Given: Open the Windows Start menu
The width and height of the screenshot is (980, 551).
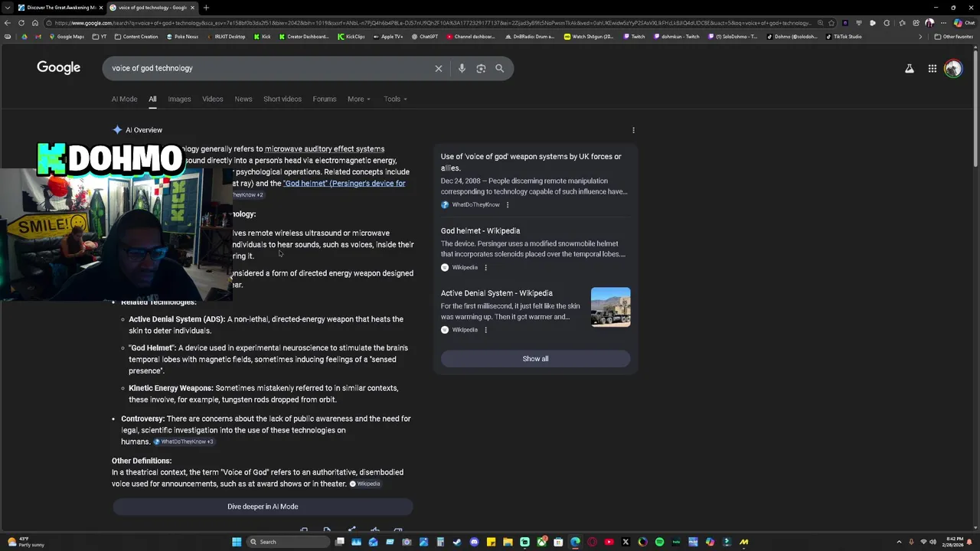Looking at the screenshot, I should click(237, 542).
